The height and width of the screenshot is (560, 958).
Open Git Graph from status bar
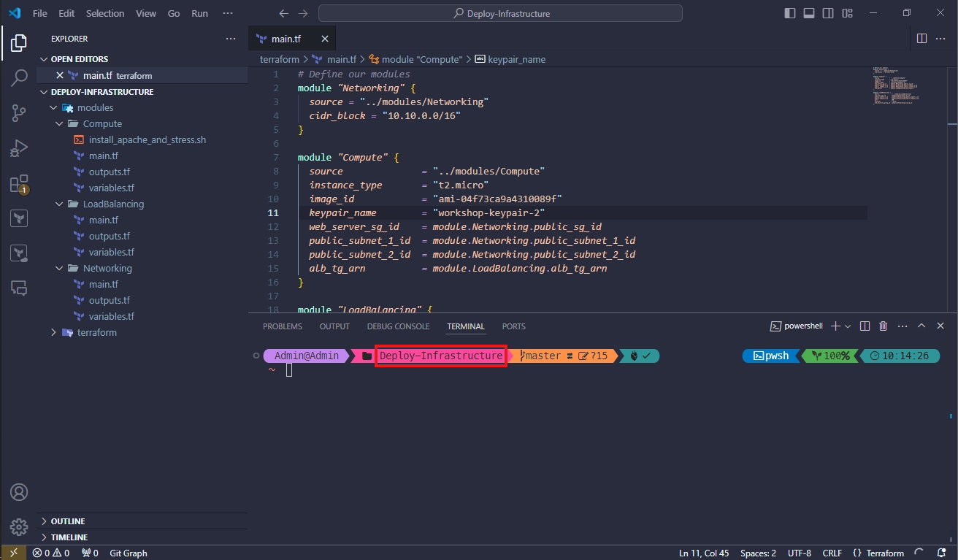click(x=129, y=553)
